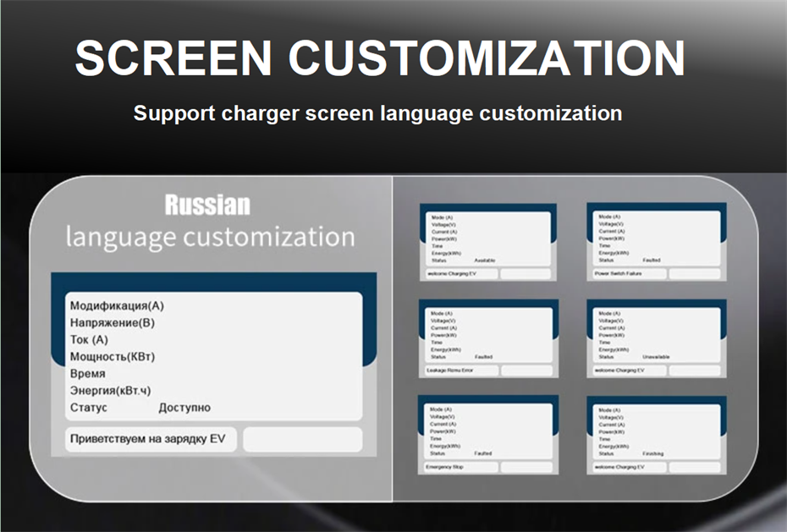787x532 pixels.
Task: Select the "Модификация(A)" row
Action: (117, 305)
